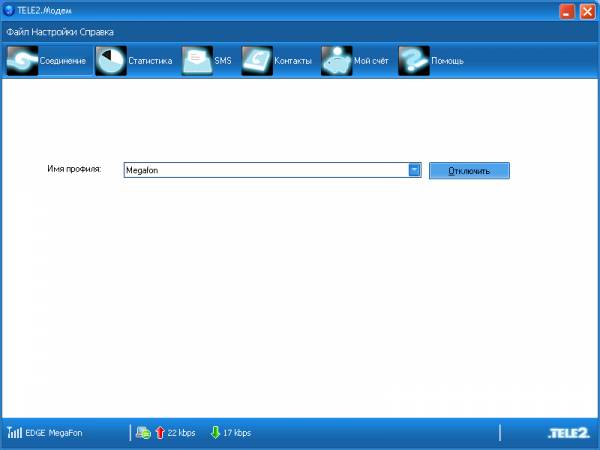This screenshot has height=450, width=600.
Task: Expand the profile name dropdown arrow
Action: pos(414,170)
